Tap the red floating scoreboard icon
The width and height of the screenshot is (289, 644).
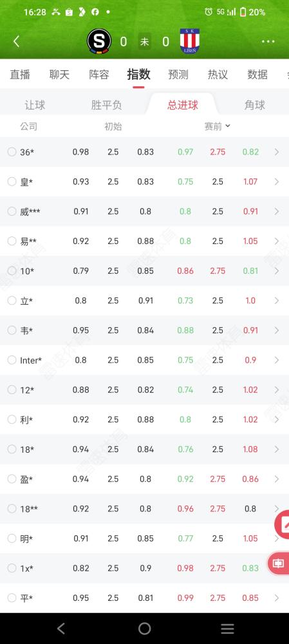click(x=279, y=563)
